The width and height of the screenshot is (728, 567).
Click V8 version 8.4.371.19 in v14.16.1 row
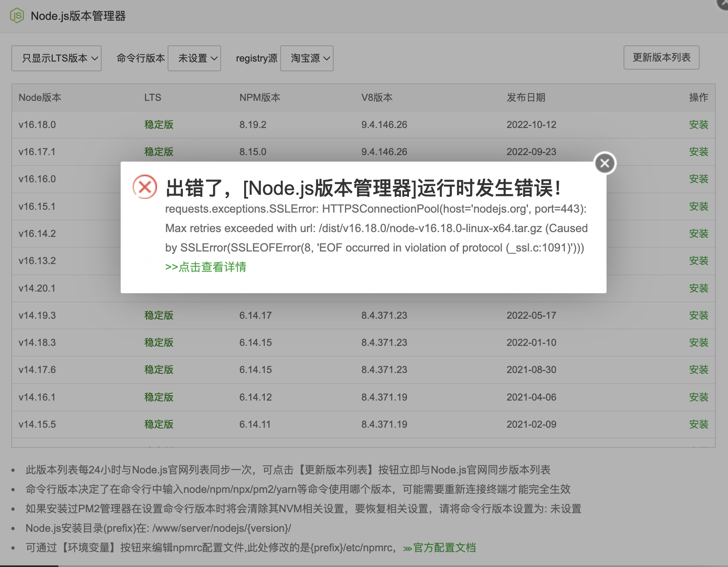point(384,397)
